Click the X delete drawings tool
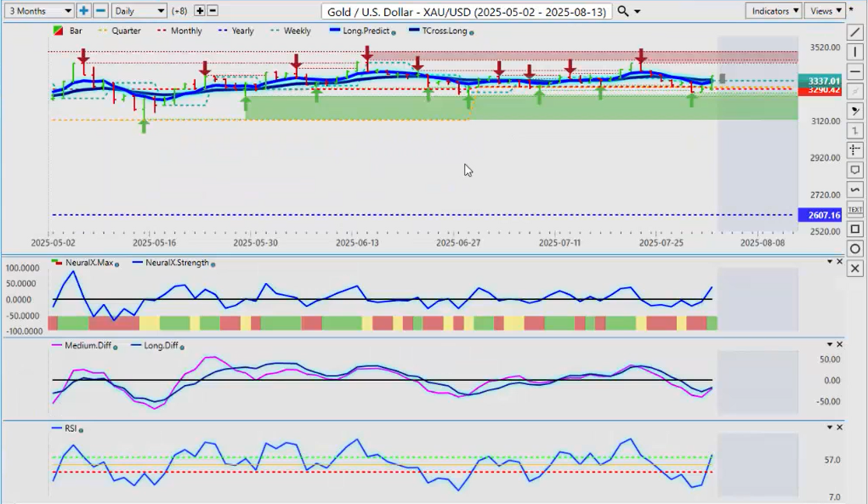This screenshot has height=504, width=868. (855, 268)
